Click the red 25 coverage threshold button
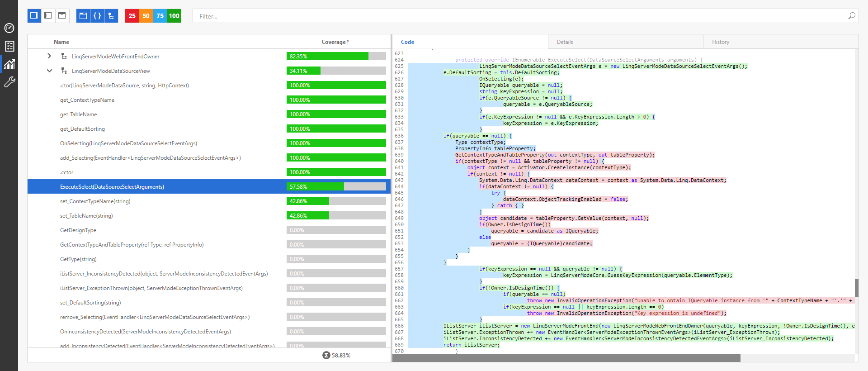This screenshot has height=371, width=868. pyautogui.click(x=132, y=16)
